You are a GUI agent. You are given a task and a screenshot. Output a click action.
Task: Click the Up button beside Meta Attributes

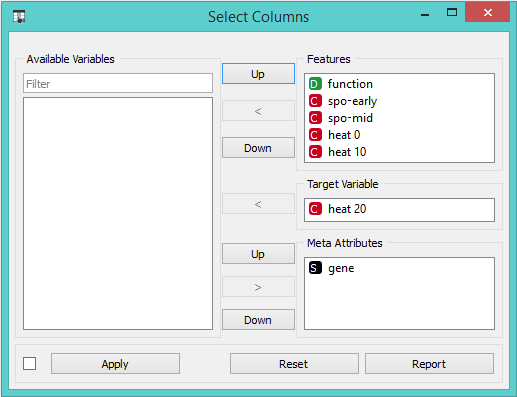(x=258, y=254)
